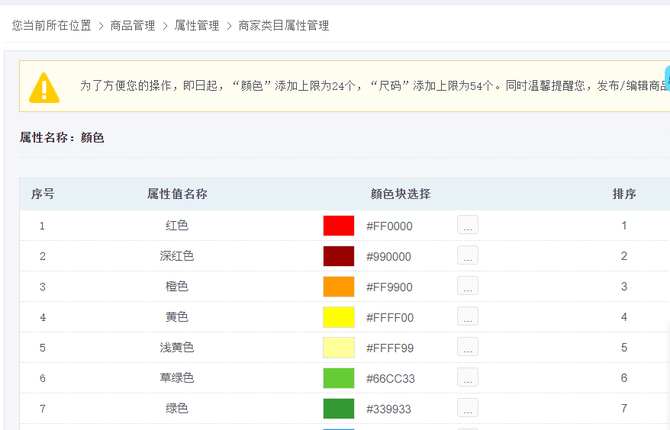Go to 商品管理 breadcrumb link
Viewport: 670px width, 430px height.
132,26
